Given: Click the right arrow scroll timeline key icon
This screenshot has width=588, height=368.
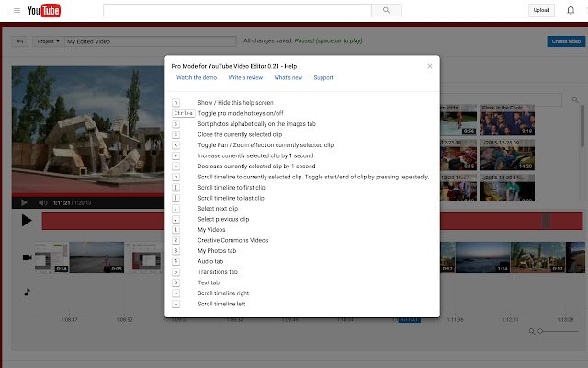Looking at the screenshot, I should pos(175,293).
